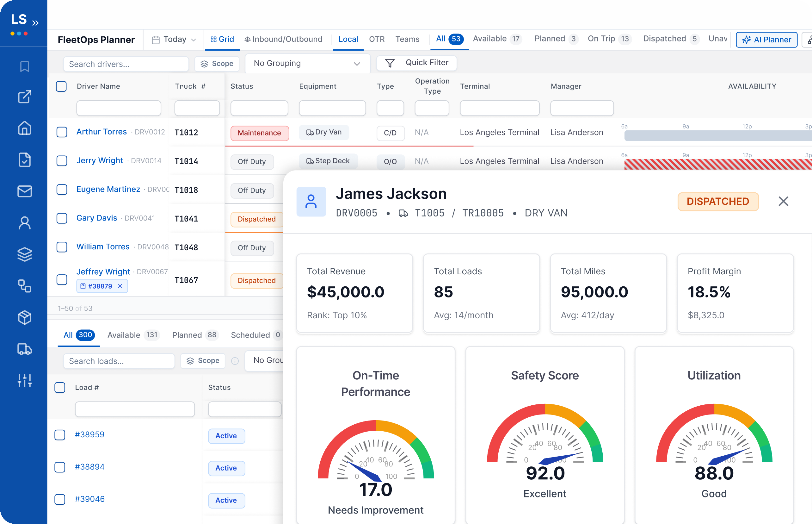812x524 pixels.
Task: Open package box icon in sidebar
Action: [24, 317]
